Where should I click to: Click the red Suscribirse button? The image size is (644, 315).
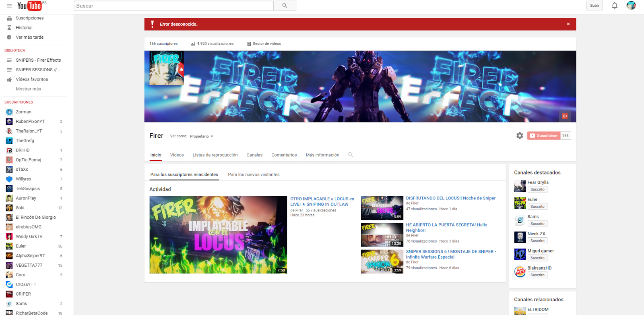click(544, 136)
